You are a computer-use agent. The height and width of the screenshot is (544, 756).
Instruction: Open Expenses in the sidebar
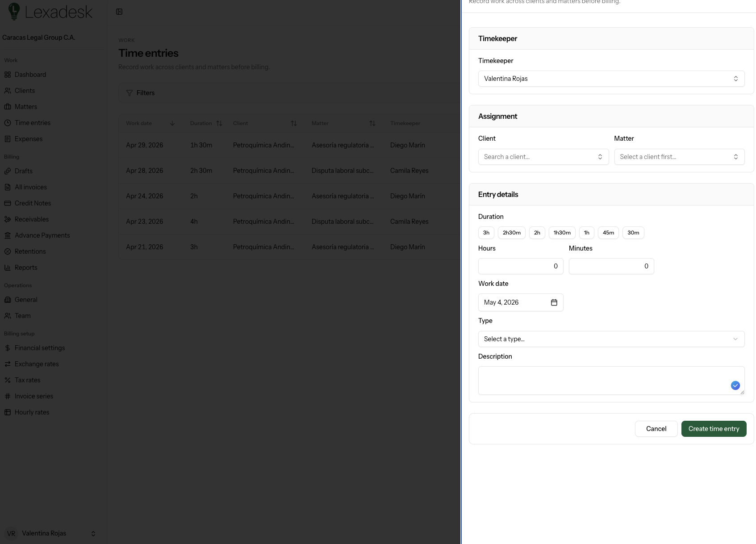[x=29, y=139]
